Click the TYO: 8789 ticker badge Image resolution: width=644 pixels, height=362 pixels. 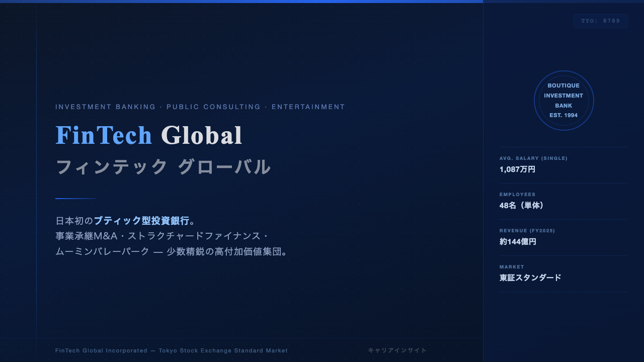click(x=600, y=21)
